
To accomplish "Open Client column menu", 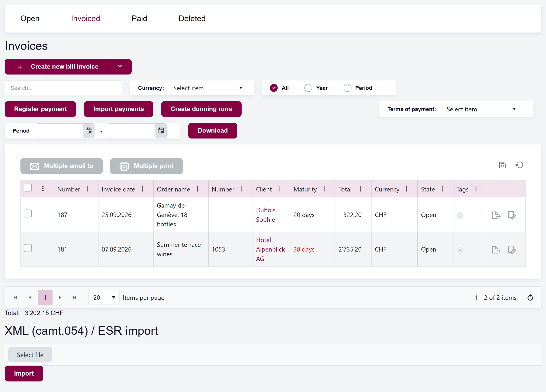I will (x=279, y=189).
